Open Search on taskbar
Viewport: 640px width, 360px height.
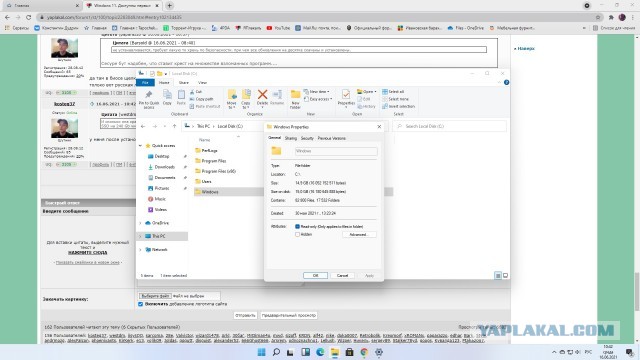(x=276, y=352)
